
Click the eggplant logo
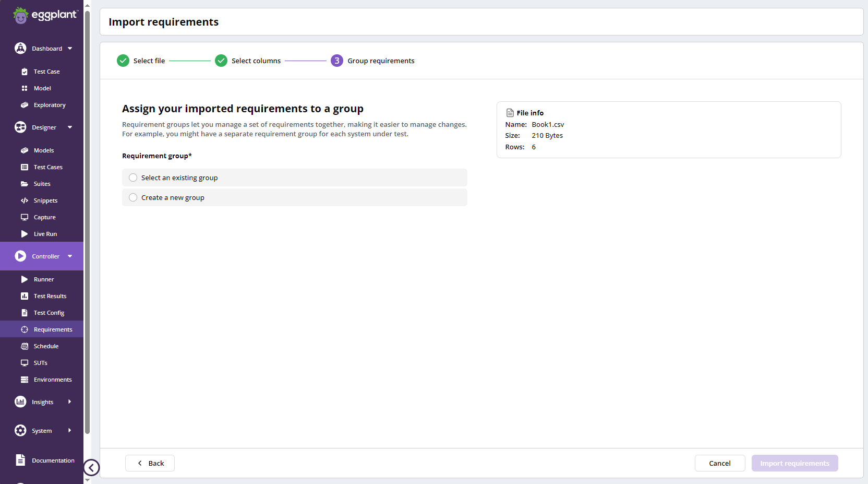click(x=46, y=15)
